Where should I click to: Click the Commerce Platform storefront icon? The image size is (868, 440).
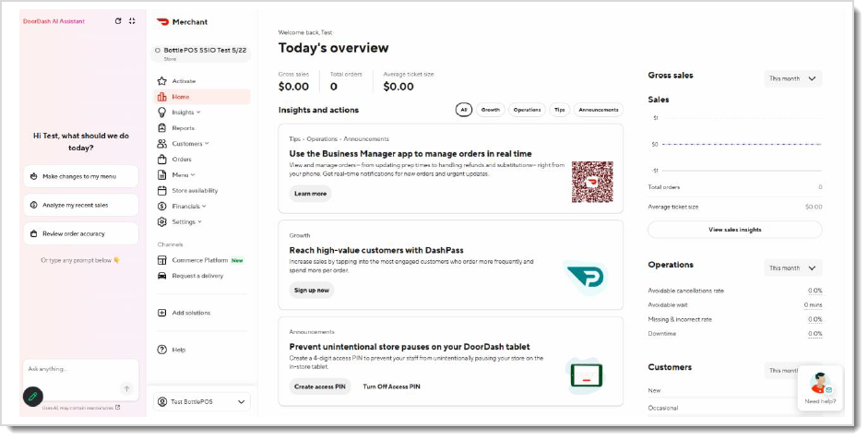coord(161,260)
